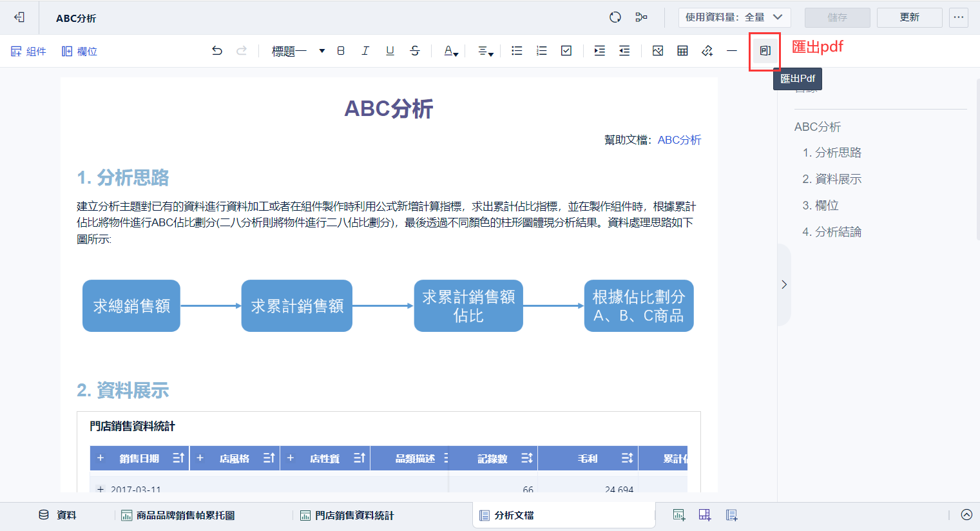Insert a checkbox task list
The width and height of the screenshot is (980, 531).
tap(566, 51)
